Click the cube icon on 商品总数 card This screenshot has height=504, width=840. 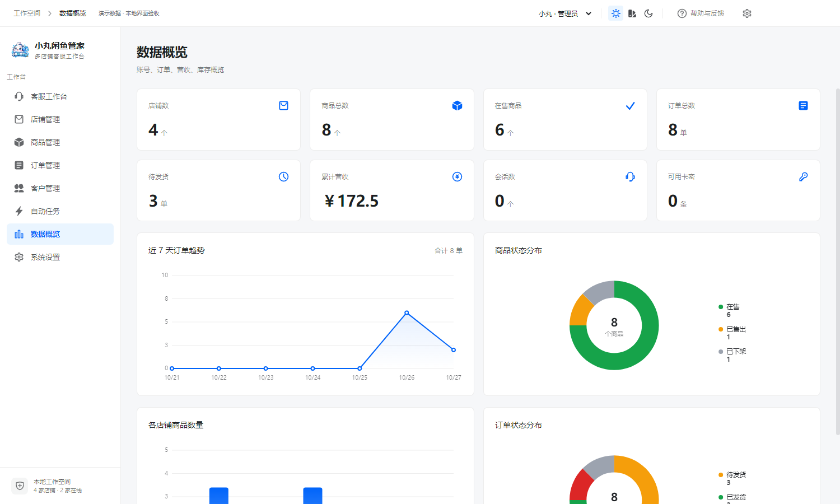(x=457, y=106)
